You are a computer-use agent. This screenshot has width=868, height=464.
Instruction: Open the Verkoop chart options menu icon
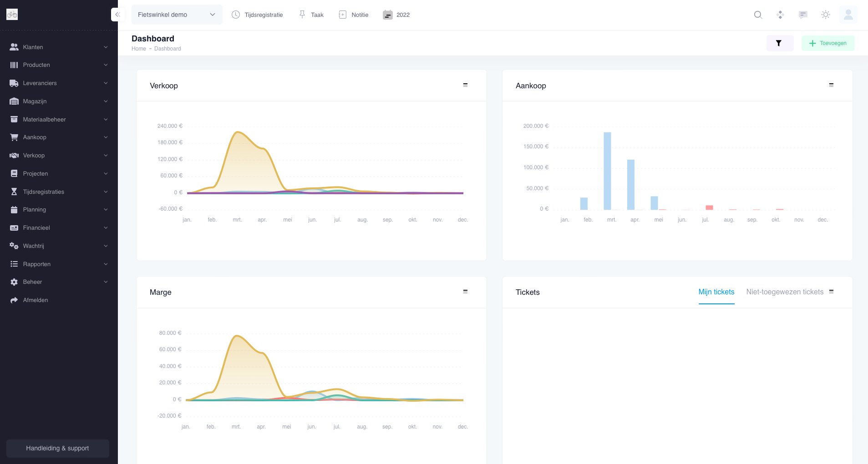coord(465,85)
